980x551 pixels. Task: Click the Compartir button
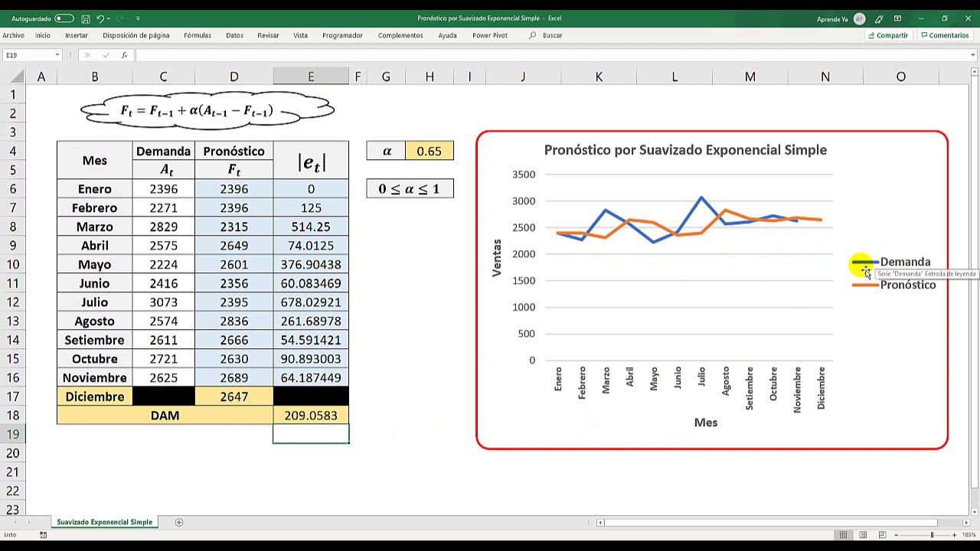click(x=888, y=35)
